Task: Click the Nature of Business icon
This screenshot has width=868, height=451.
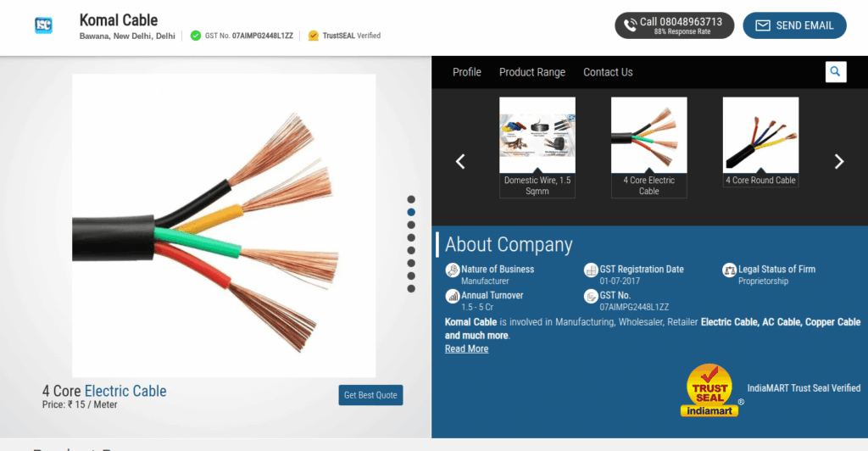Action: pyautogui.click(x=453, y=270)
